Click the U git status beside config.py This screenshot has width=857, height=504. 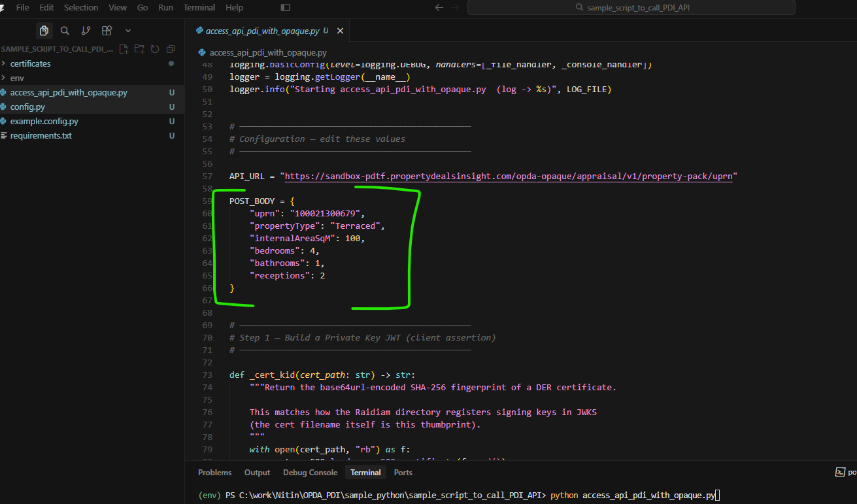[x=171, y=107]
